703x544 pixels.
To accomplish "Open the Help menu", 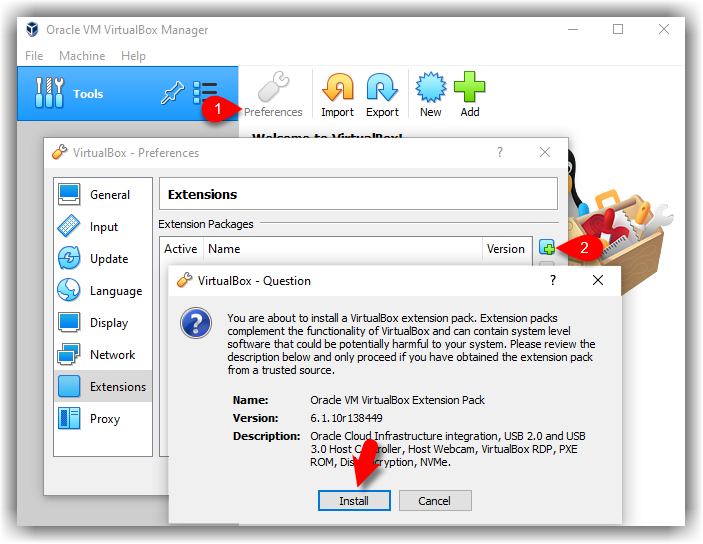I will coord(133,56).
